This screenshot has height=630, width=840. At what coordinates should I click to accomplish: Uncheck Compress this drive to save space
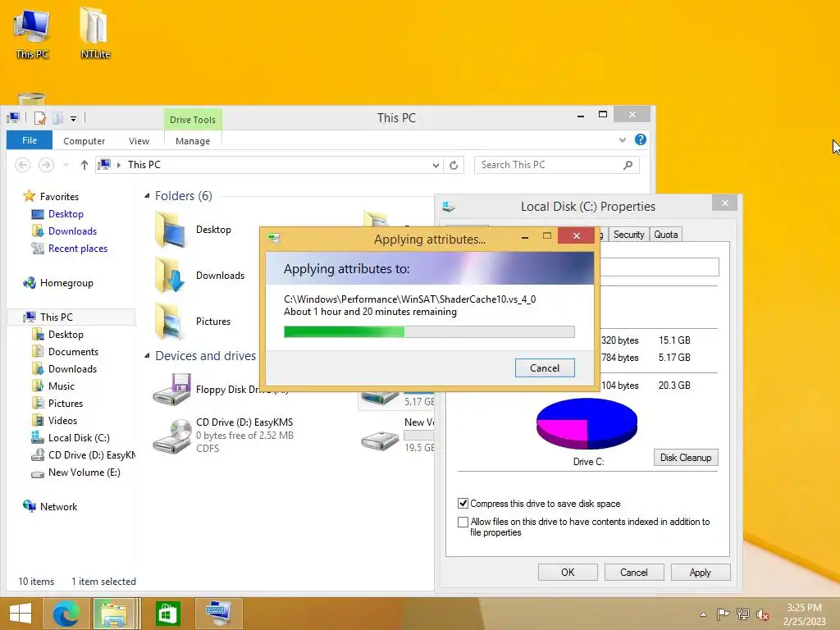[463, 504]
